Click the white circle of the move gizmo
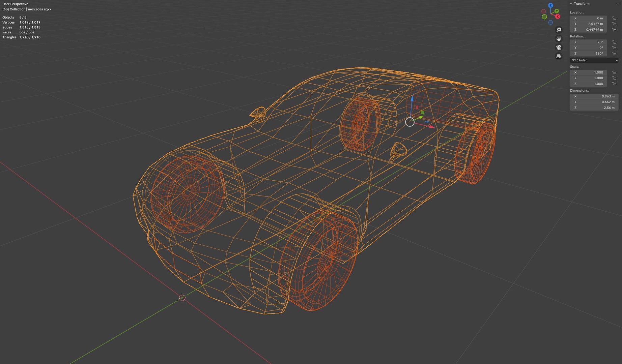 (x=410, y=122)
